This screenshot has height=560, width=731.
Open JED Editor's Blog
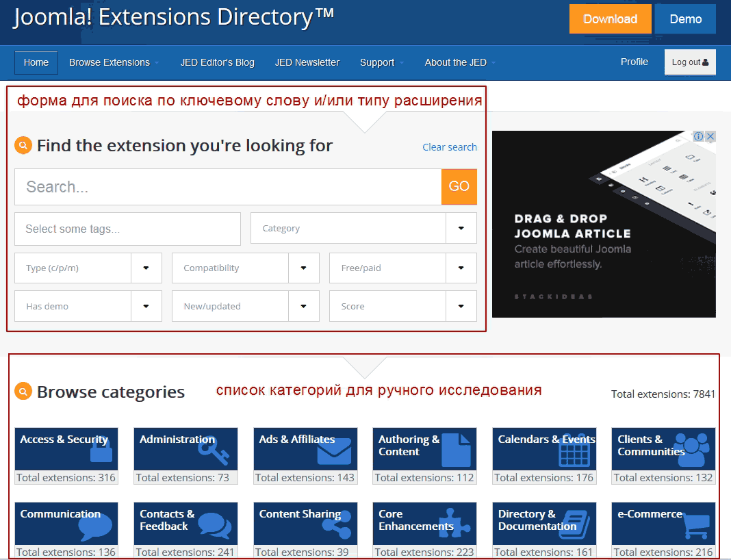tap(217, 62)
